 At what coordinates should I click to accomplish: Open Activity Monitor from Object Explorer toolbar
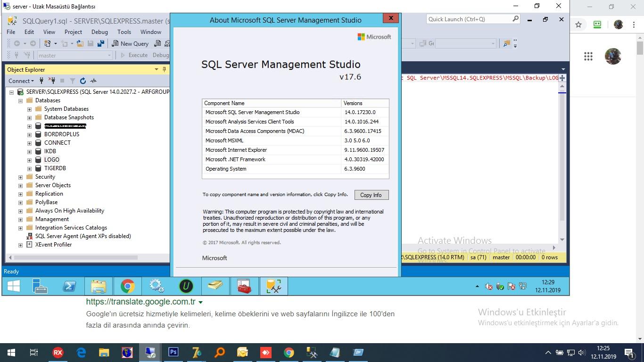93,81
